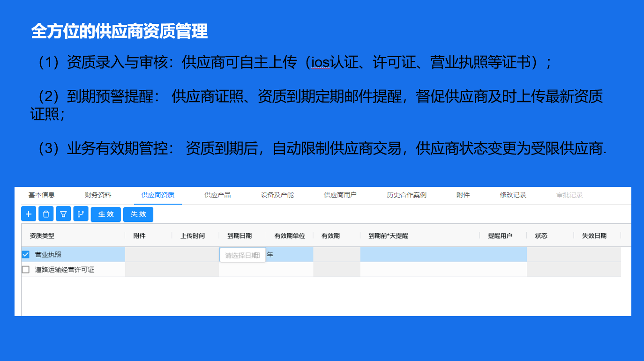Check the 道路运输经营许可证 row checkbox
The height and width of the screenshot is (361, 644).
pyautogui.click(x=26, y=270)
